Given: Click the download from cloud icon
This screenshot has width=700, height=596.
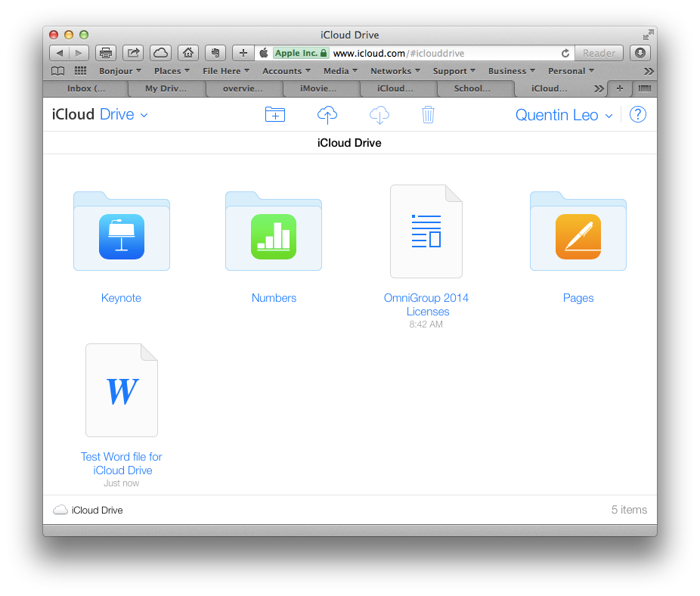Looking at the screenshot, I should 379,115.
